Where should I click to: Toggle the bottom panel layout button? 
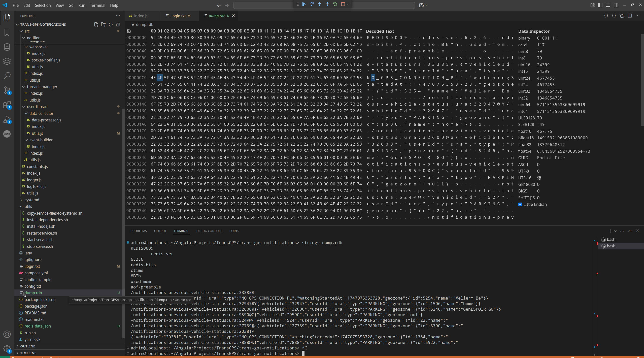pyautogui.click(x=608, y=5)
